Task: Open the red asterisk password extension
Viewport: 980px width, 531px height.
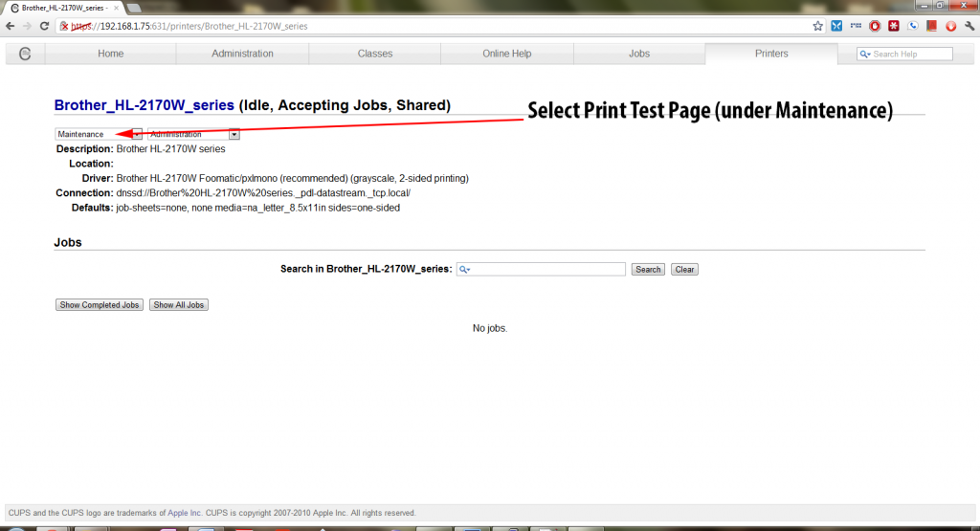Action: 894,26
